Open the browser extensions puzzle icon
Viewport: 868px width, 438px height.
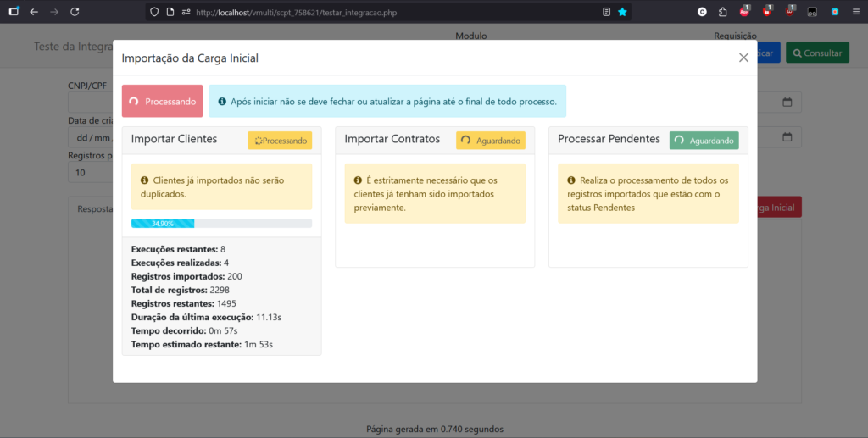coord(722,12)
